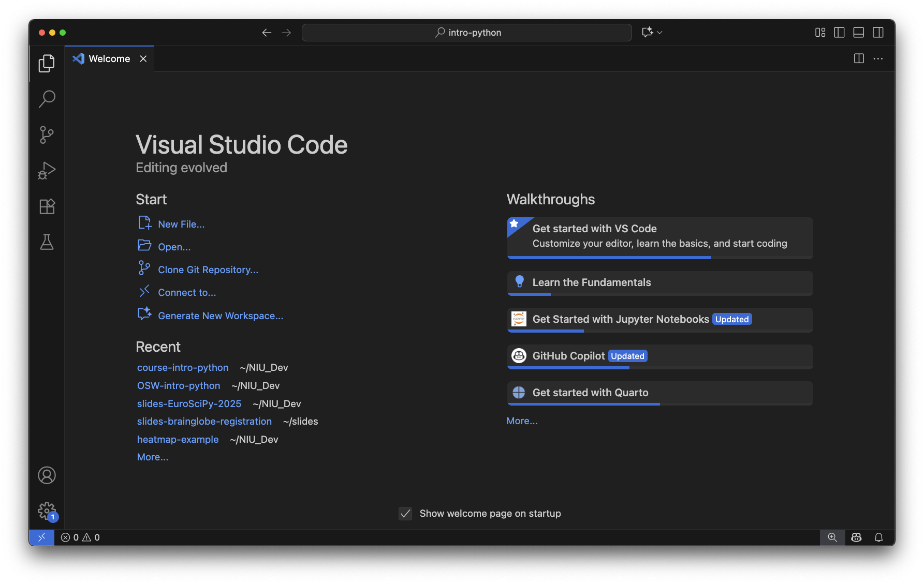Open the Search view icon
The height and width of the screenshot is (584, 924).
pos(47,99)
